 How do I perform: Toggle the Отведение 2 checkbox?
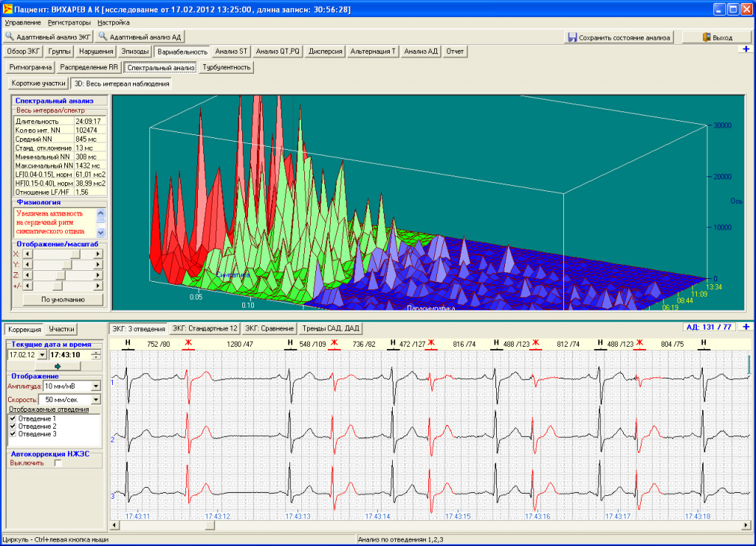(13, 426)
